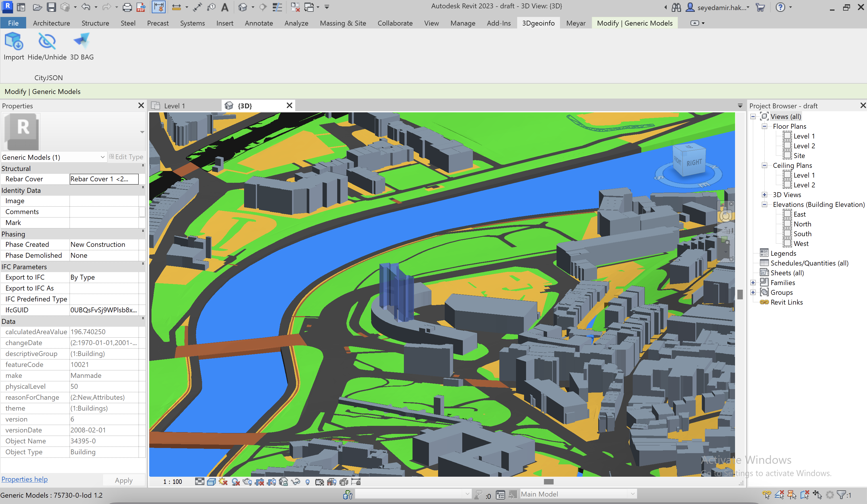The image size is (867, 504).
Task: Click the binoculars search icon in title bar
Action: [x=676, y=7]
